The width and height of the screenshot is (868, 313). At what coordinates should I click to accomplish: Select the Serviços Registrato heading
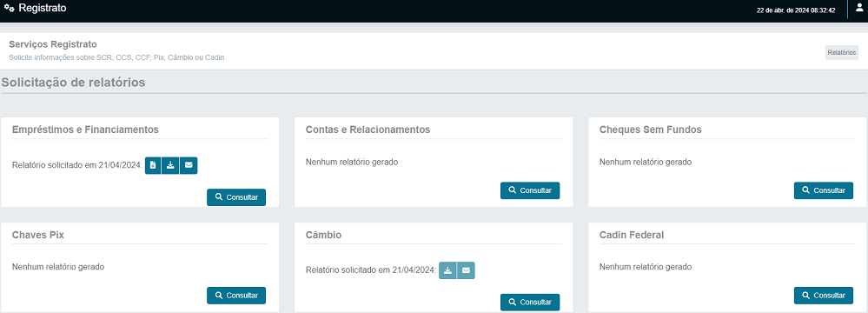pos(53,43)
